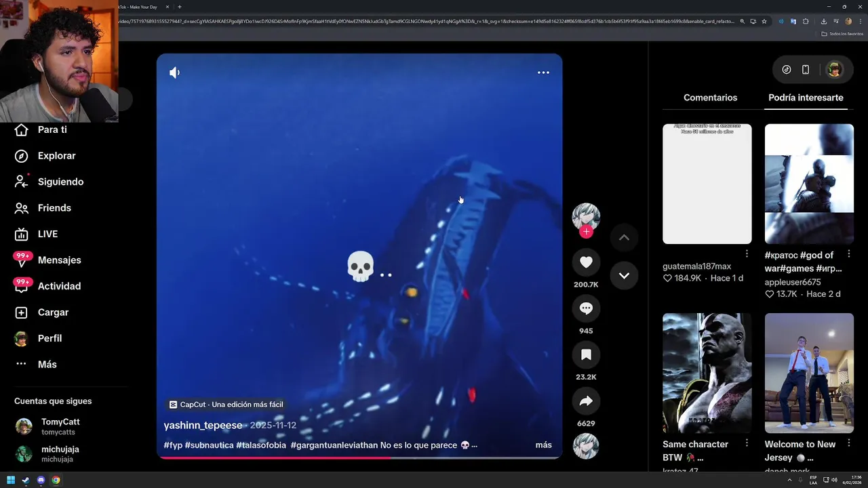Viewport: 868px width, 488px height.
Task: Open Chrome three-dot menu
Action: tap(861, 21)
